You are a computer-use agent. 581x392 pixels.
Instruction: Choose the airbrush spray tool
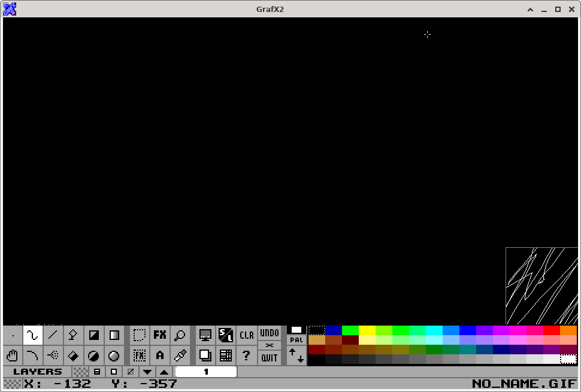(x=53, y=355)
